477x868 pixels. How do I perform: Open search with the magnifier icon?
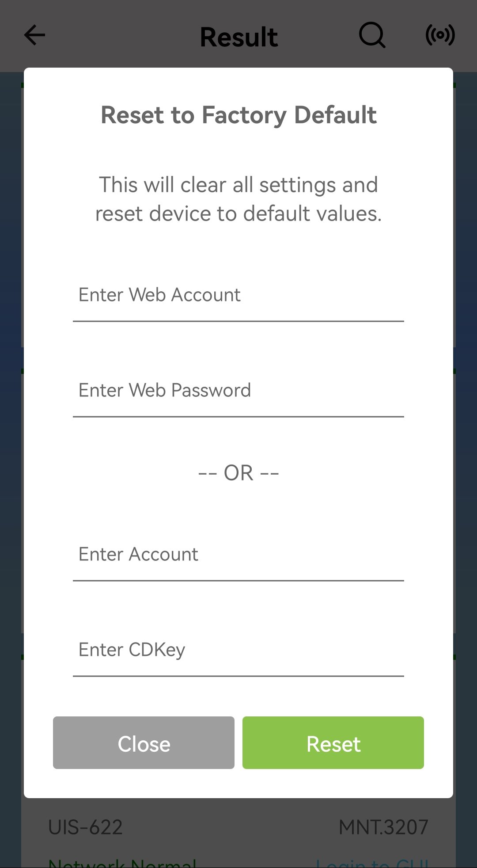[372, 35]
